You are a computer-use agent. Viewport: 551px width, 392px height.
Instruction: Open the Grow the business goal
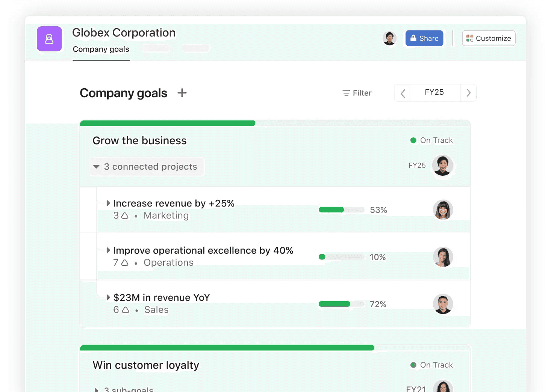point(139,140)
